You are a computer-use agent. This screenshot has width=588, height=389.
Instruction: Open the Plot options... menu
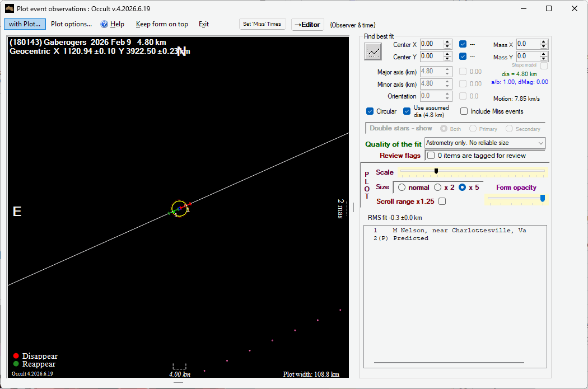71,24
